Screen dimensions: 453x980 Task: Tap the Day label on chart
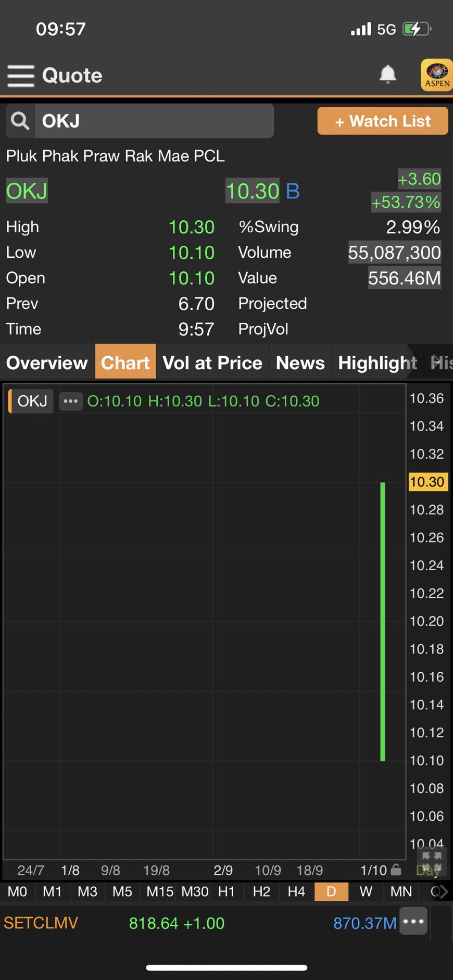(428, 870)
